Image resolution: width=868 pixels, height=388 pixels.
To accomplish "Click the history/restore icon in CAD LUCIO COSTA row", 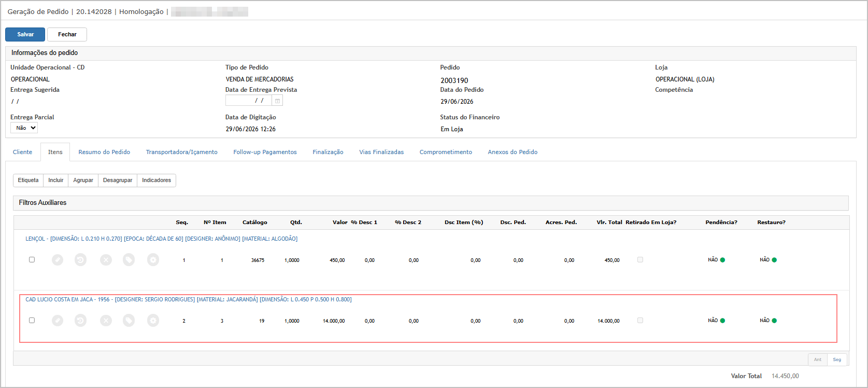I will tap(80, 321).
